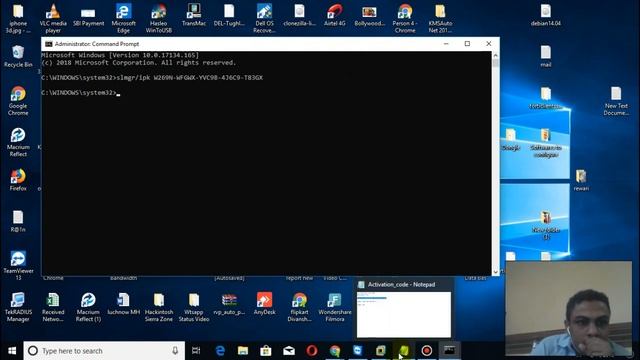Click the clonezilla file on desktop
640x360 pixels.
click(x=300, y=16)
